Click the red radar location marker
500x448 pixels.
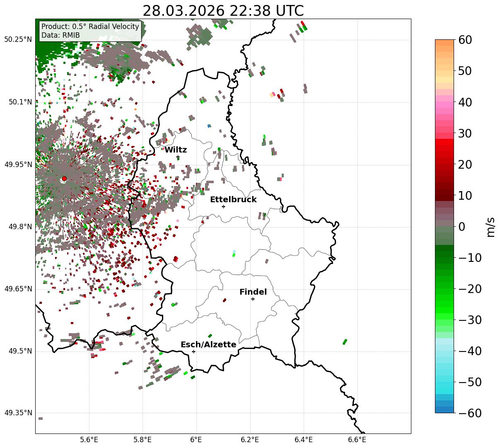point(64,179)
